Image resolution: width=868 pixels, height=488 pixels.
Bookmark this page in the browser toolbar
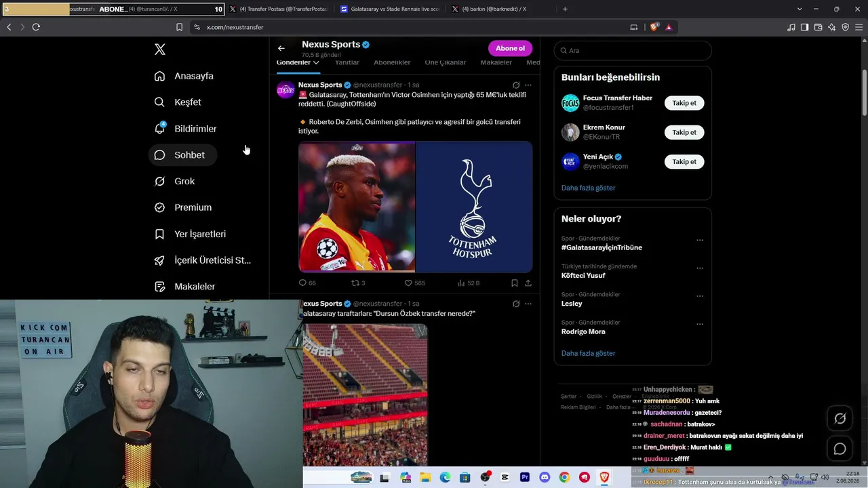(x=179, y=27)
